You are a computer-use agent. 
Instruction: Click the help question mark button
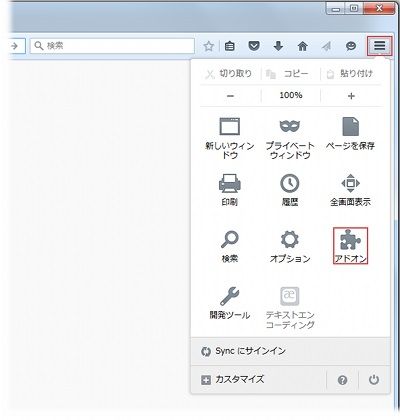(342, 380)
